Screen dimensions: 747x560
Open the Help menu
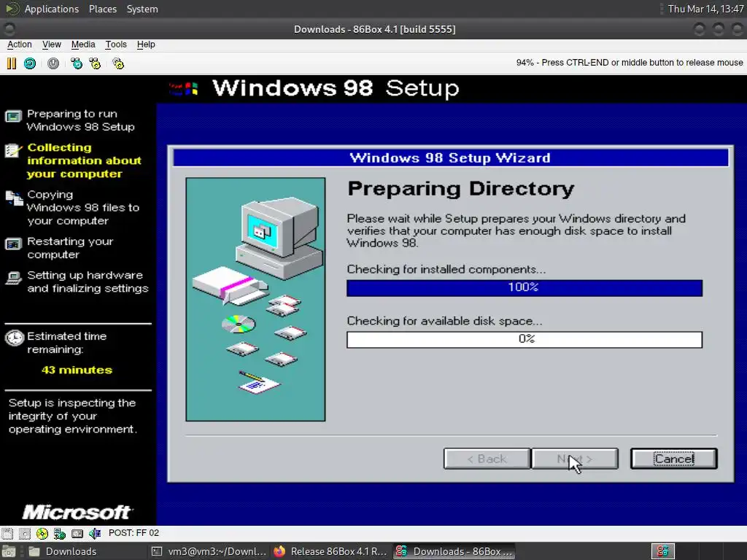(x=146, y=44)
